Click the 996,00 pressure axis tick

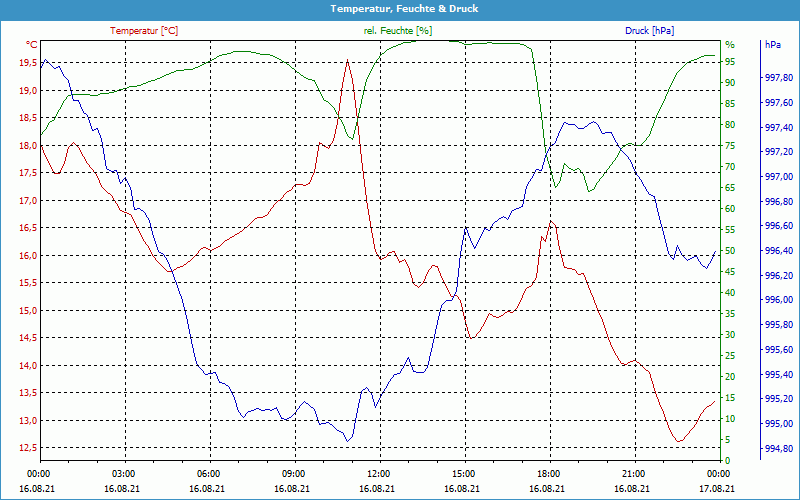click(x=778, y=301)
